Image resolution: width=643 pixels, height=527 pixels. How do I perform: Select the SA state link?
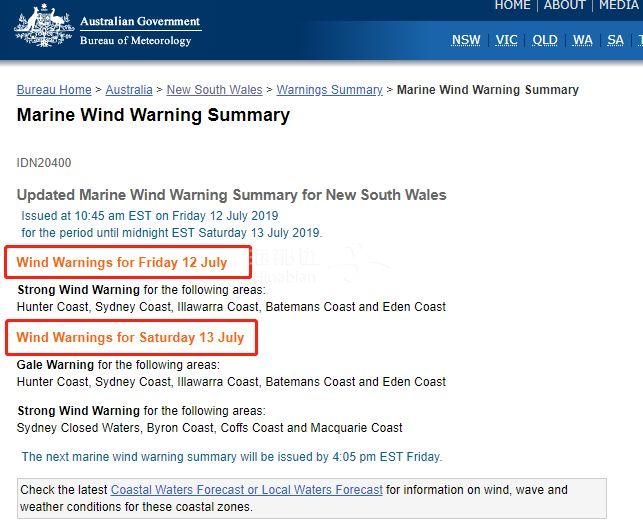tap(615, 40)
